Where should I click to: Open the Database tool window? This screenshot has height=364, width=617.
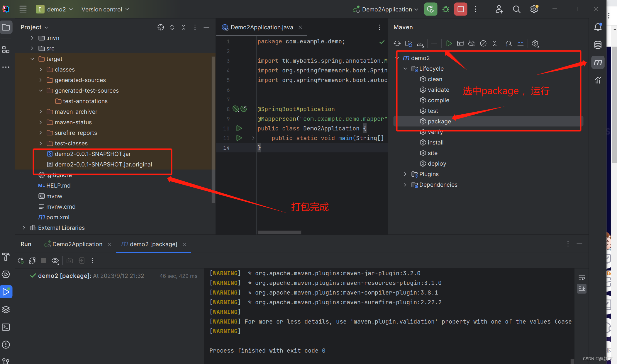point(598,45)
